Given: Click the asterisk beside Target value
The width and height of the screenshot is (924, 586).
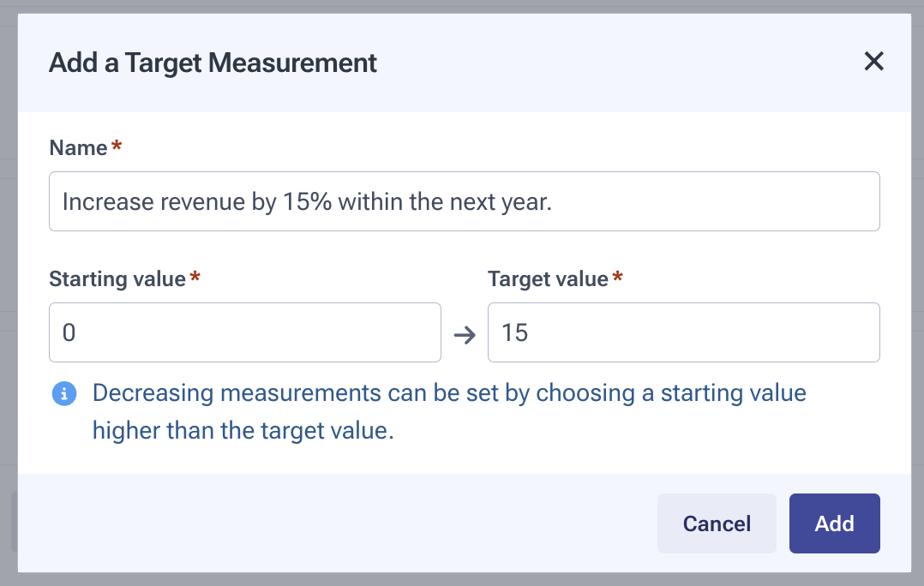Looking at the screenshot, I should pyautogui.click(x=618, y=278).
